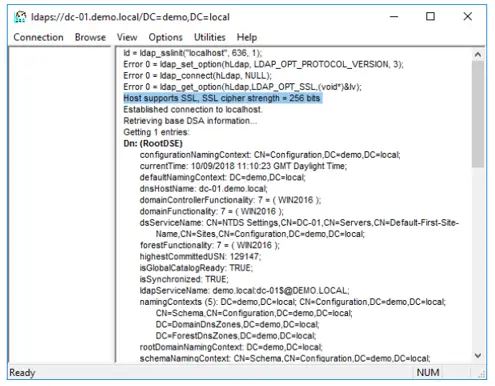Screen dimensions: 495x386
Task: Click the dnsHostName dc-01.demo.local line
Action: click(x=204, y=189)
